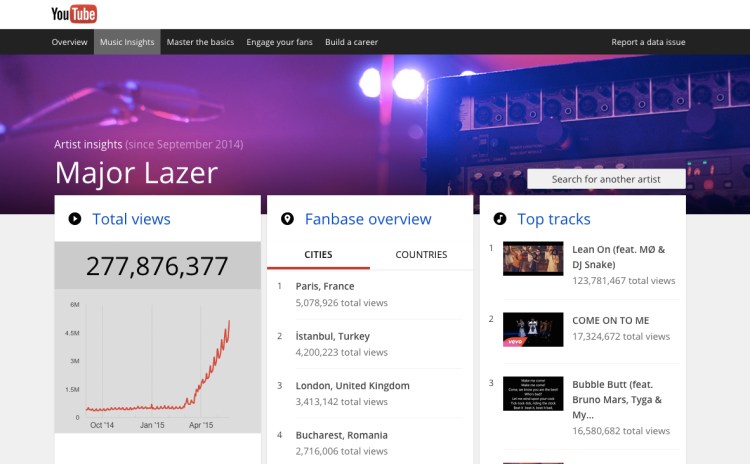The height and width of the screenshot is (464, 750).
Task: Open the Bubble Butt video thumbnail
Action: click(533, 394)
